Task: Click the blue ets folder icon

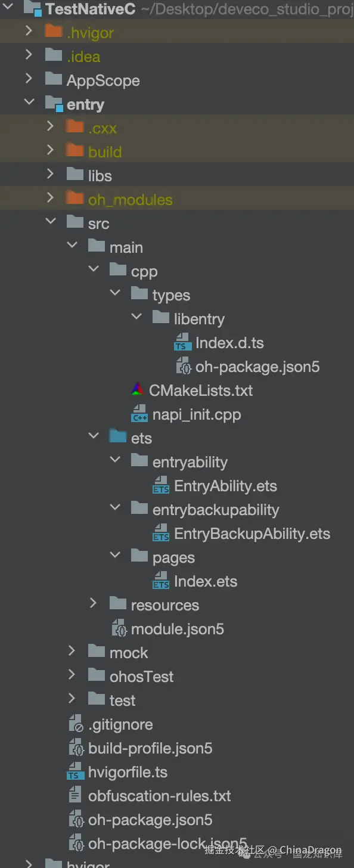Action: pyautogui.click(x=118, y=437)
